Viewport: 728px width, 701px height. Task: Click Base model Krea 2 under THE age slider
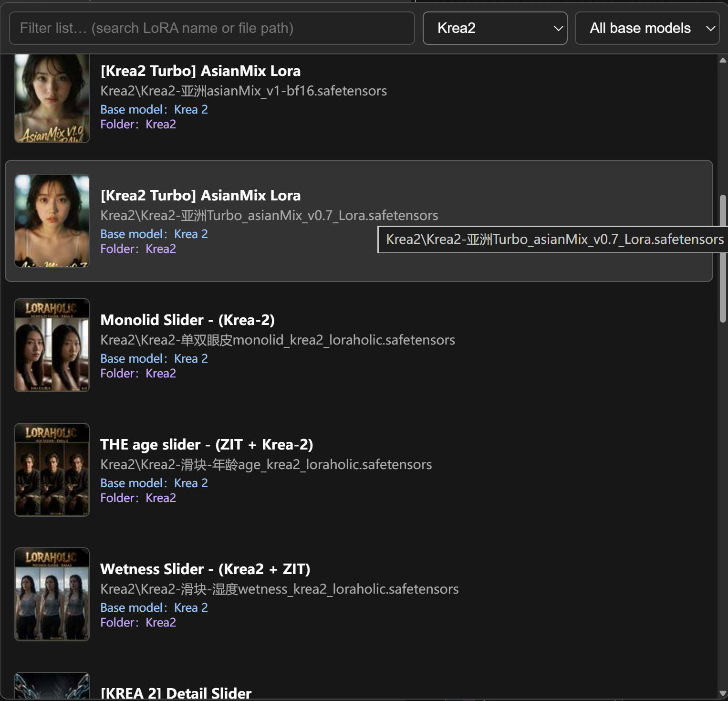(x=154, y=483)
